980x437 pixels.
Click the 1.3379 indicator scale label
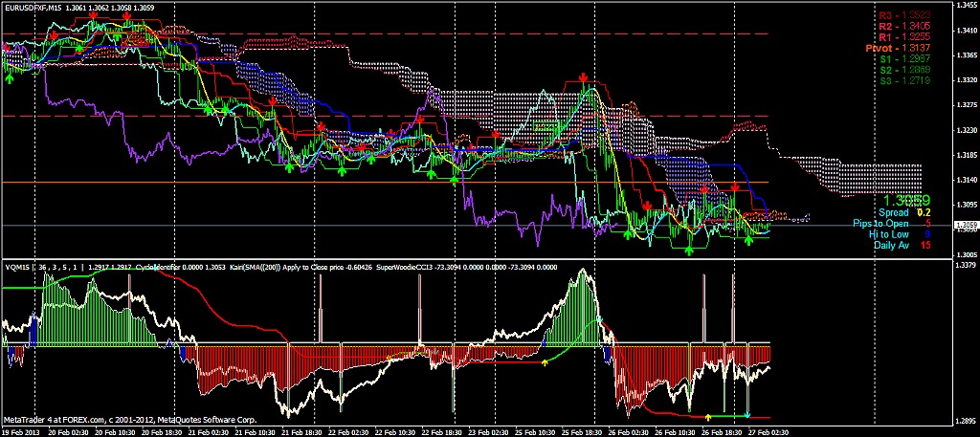click(967, 265)
